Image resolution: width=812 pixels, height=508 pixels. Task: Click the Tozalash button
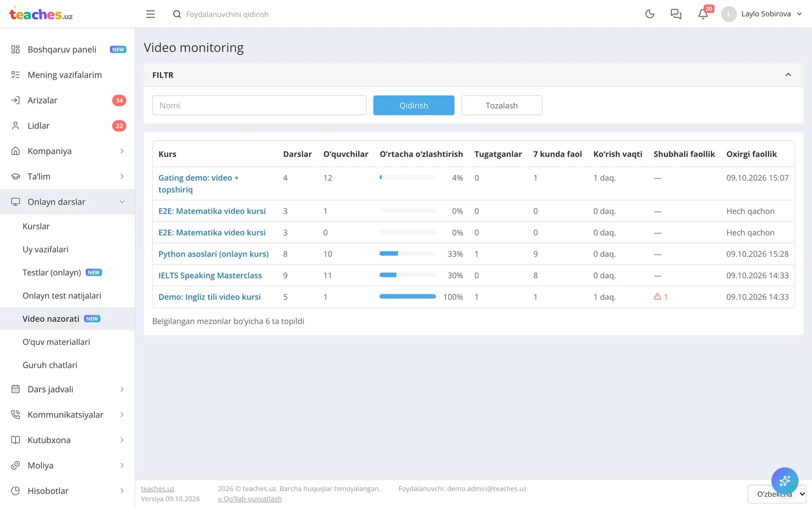[501, 105]
